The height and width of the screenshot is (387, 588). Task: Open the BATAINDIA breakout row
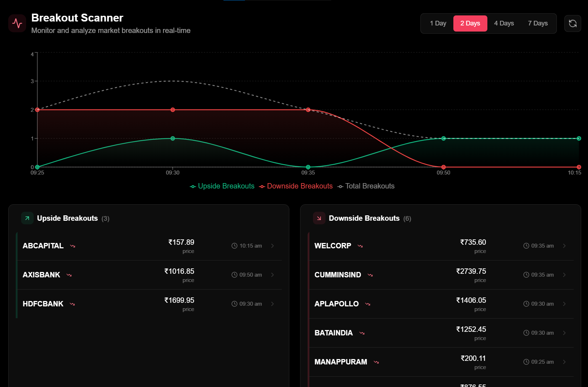coord(441,333)
